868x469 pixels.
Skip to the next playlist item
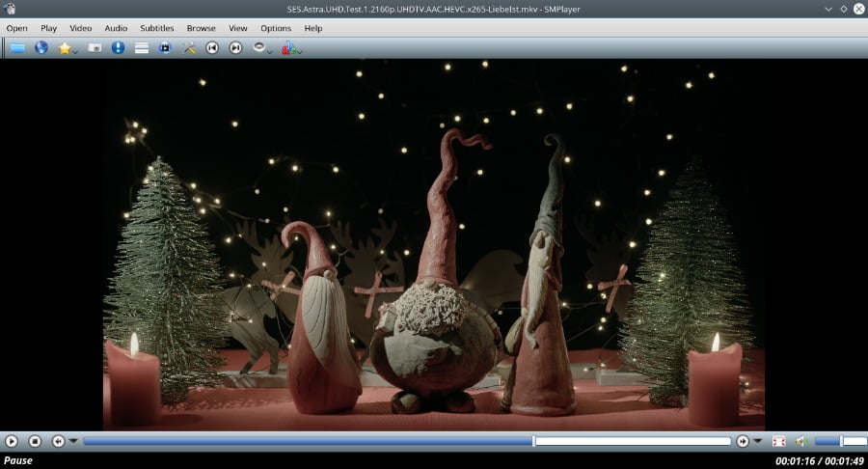coord(235,47)
